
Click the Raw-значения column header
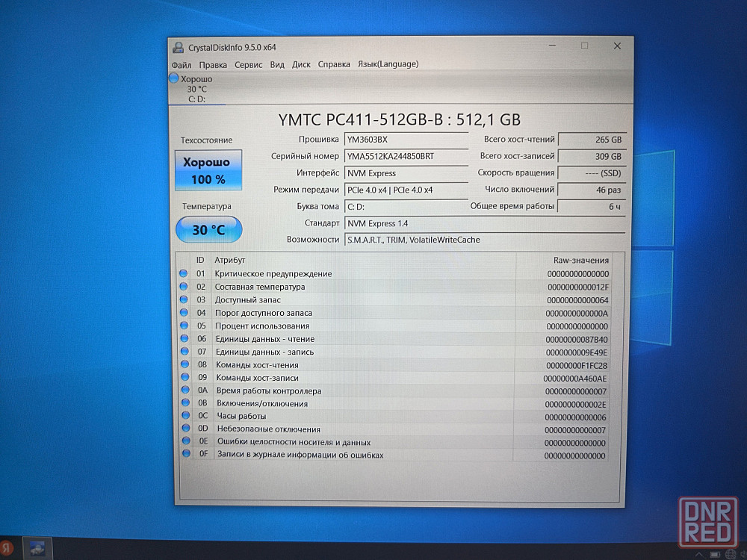[x=580, y=260]
